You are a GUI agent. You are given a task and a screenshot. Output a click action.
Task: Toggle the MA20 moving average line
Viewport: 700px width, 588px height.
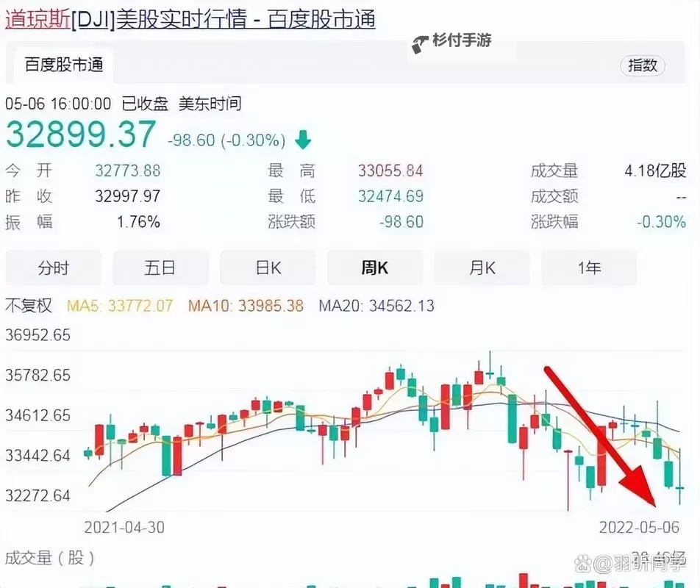coord(376,306)
